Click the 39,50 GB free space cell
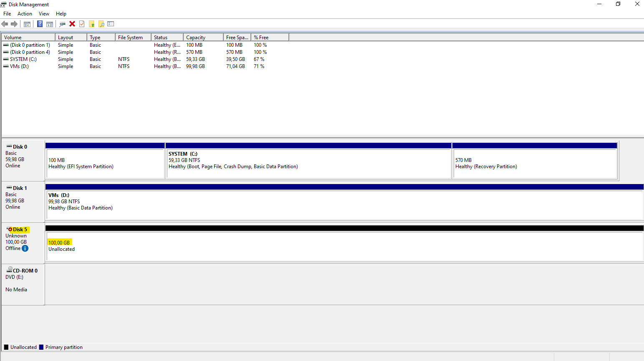 [x=235, y=59]
